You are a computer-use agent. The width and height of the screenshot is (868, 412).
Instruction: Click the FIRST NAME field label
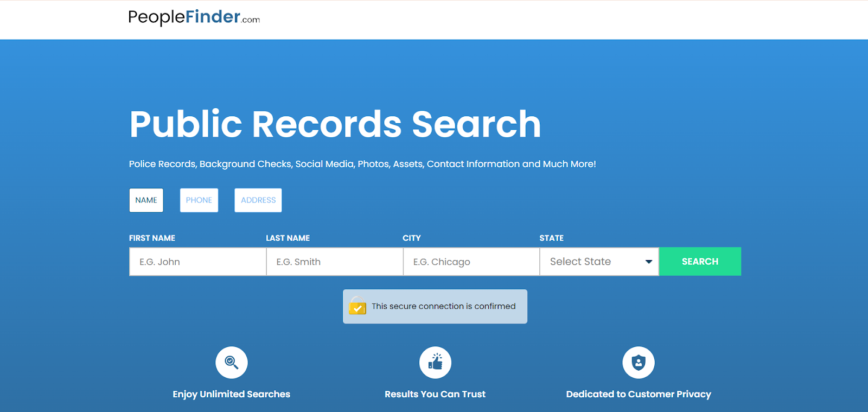[152, 238]
